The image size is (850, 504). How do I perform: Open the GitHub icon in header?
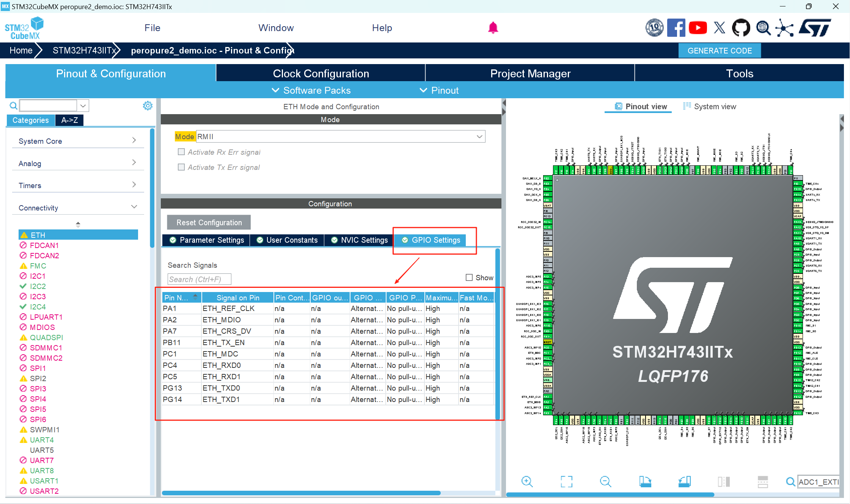(x=741, y=28)
